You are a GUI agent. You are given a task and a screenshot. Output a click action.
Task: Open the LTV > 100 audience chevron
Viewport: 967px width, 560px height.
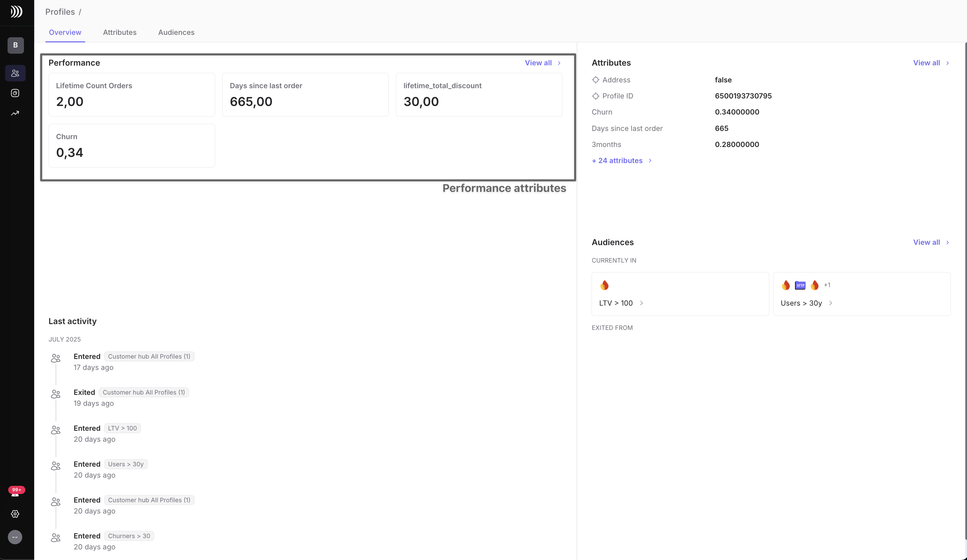click(641, 303)
